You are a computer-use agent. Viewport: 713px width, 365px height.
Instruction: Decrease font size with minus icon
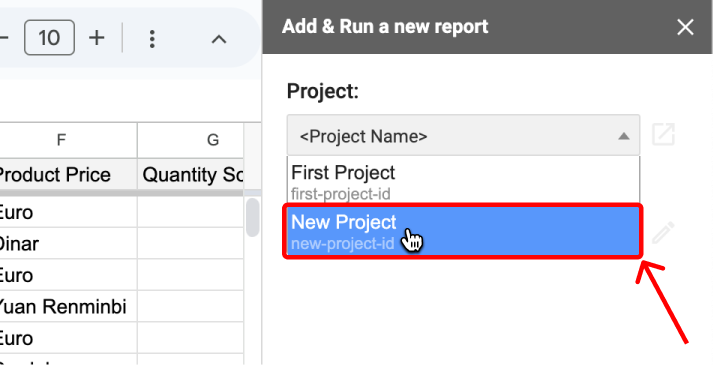[x=4, y=38]
